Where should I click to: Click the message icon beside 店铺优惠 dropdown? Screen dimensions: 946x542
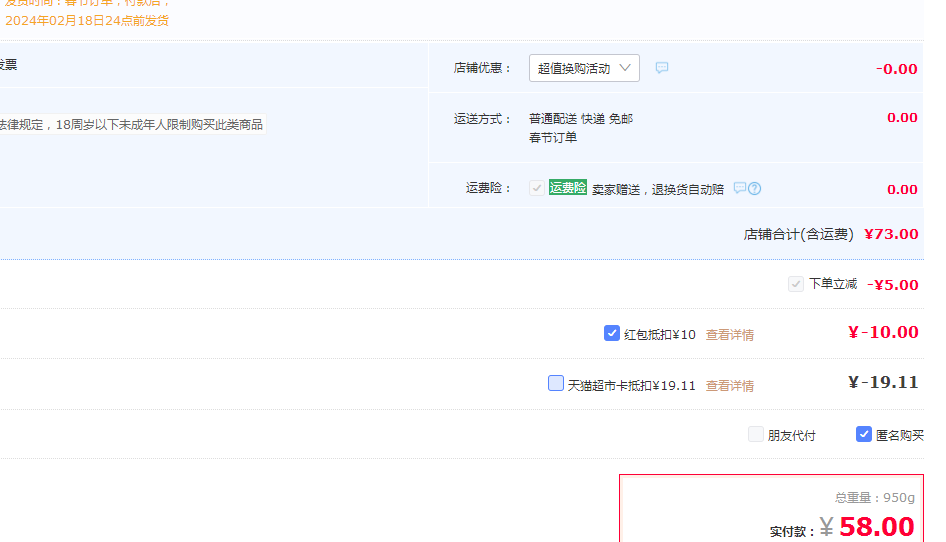click(662, 68)
